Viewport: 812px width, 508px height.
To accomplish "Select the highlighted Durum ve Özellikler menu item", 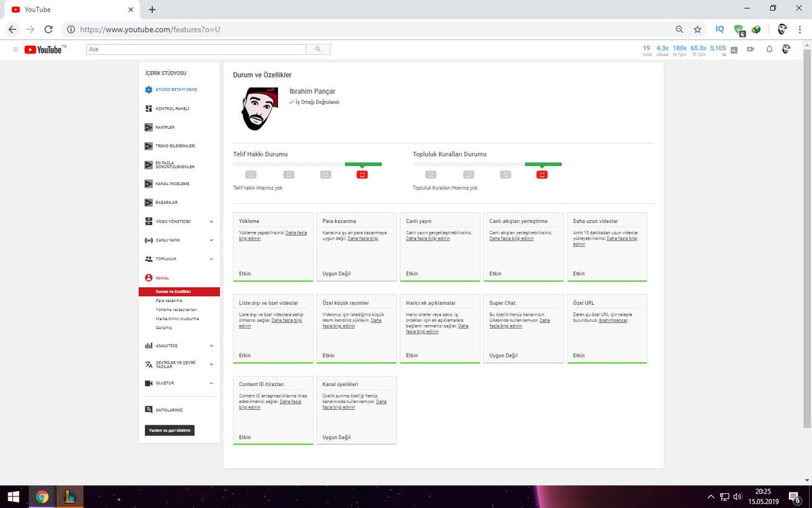I will (x=179, y=291).
